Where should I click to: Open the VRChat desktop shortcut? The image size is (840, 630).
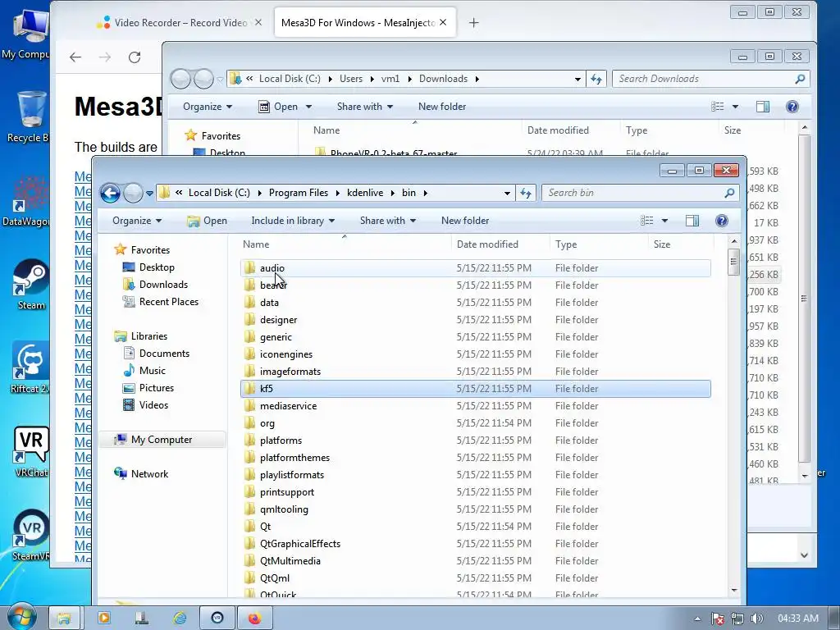click(31, 451)
